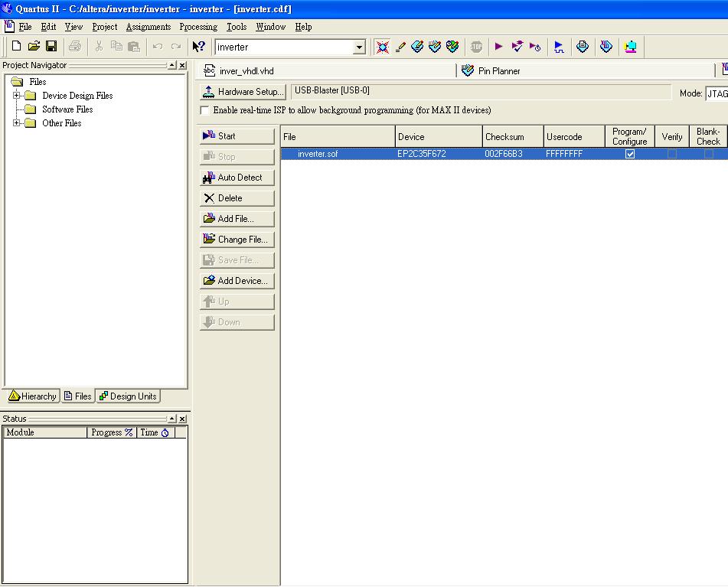Screen dimensions: 728x587
Task: Click the purple Start Compilation arrow icon
Action: (499, 47)
